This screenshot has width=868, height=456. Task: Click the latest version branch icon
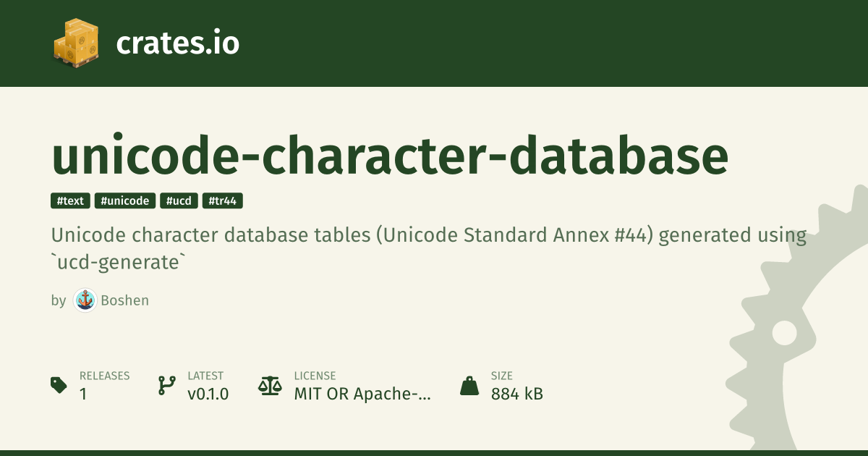[166, 385]
